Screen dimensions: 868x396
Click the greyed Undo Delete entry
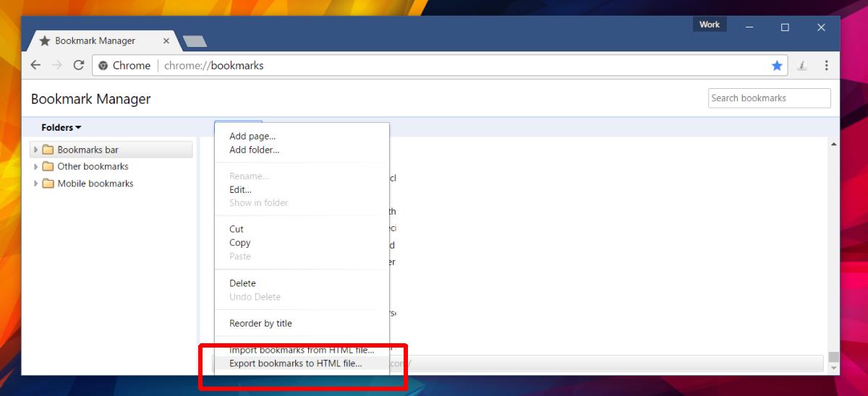click(255, 297)
